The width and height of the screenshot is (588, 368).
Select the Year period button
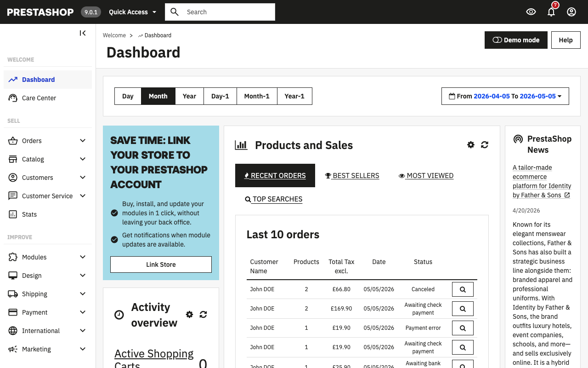tap(189, 96)
